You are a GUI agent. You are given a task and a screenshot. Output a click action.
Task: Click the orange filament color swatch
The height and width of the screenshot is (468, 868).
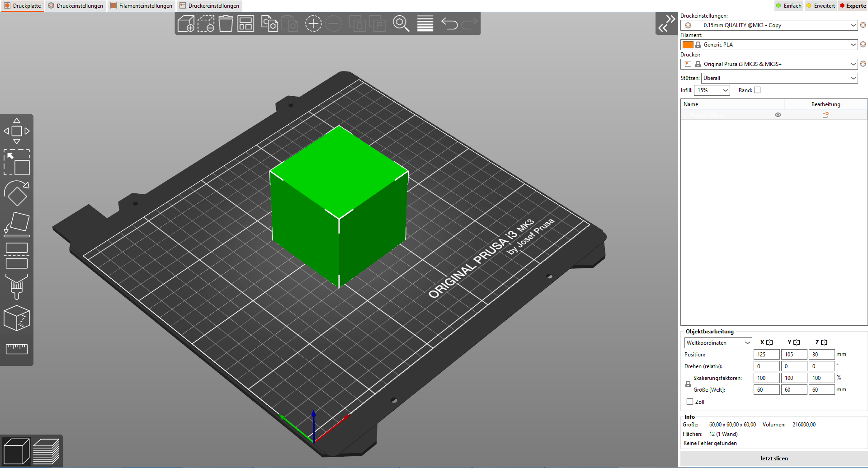click(x=688, y=45)
